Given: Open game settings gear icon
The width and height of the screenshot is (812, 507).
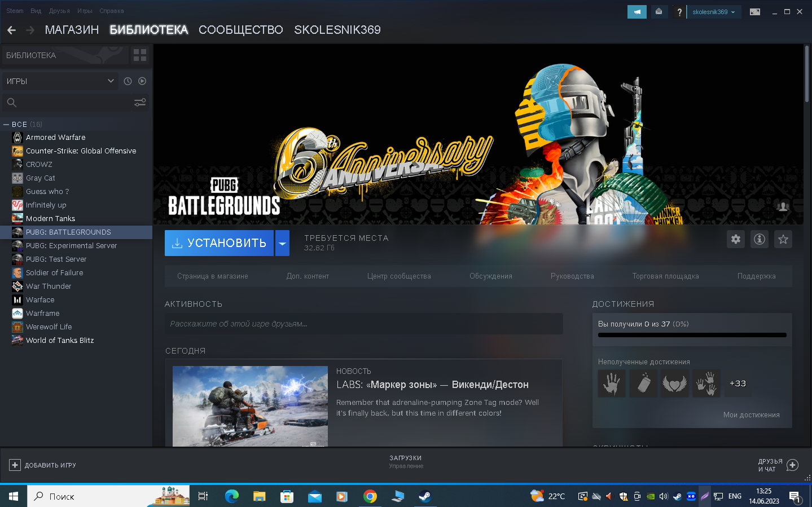Looking at the screenshot, I should point(736,239).
